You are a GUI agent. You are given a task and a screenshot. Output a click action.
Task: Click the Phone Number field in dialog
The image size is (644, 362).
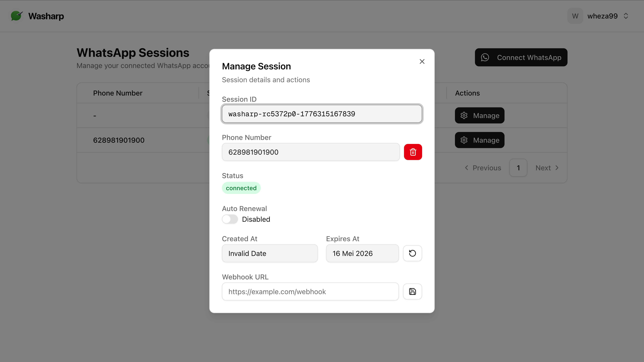(311, 152)
